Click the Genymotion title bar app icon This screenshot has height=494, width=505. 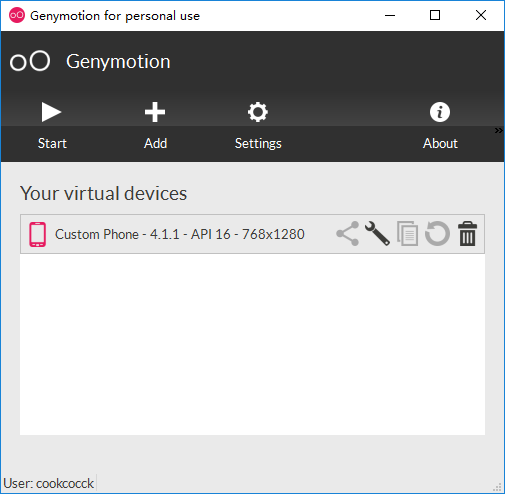17,15
